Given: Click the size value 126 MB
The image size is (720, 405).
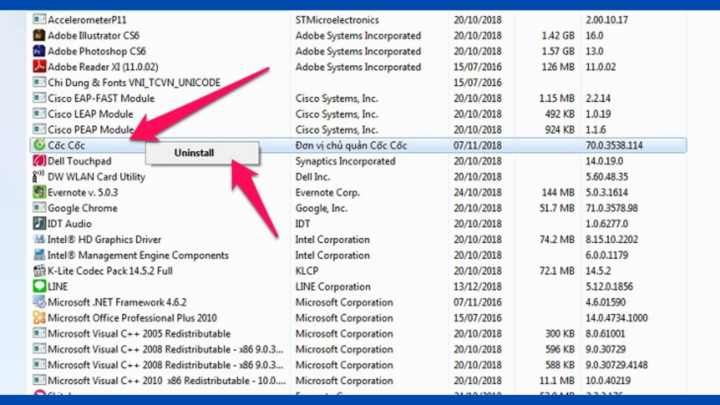Looking at the screenshot, I should pyautogui.click(x=558, y=67).
